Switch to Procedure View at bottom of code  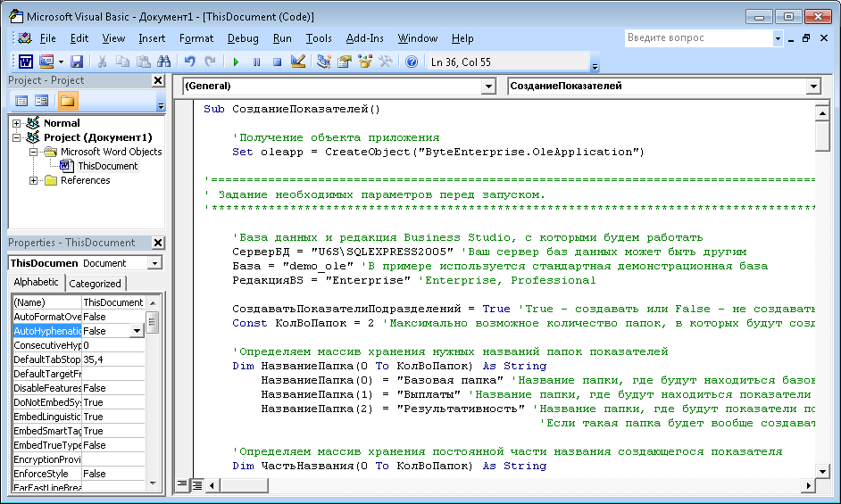pos(183,484)
